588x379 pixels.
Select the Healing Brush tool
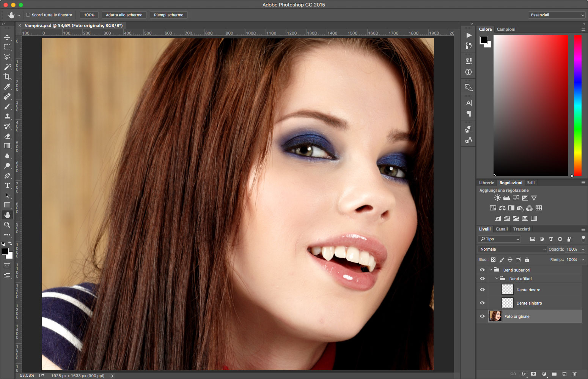[7, 96]
